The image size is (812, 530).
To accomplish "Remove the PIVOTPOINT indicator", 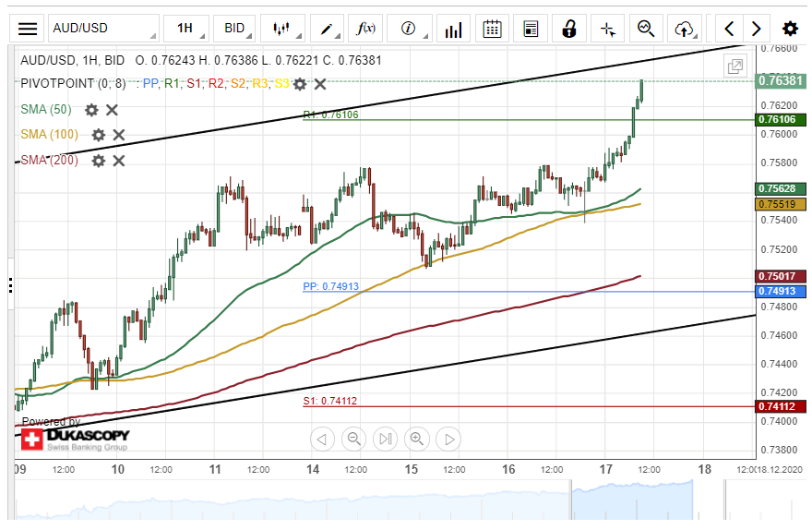I will pyautogui.click(x=320, y=84).
